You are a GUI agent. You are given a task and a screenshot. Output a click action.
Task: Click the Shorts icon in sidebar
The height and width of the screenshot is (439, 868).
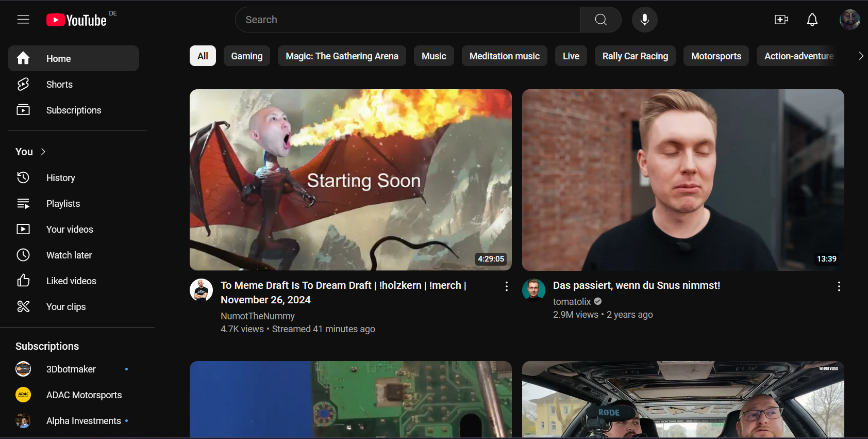click(x=23, y=84)
